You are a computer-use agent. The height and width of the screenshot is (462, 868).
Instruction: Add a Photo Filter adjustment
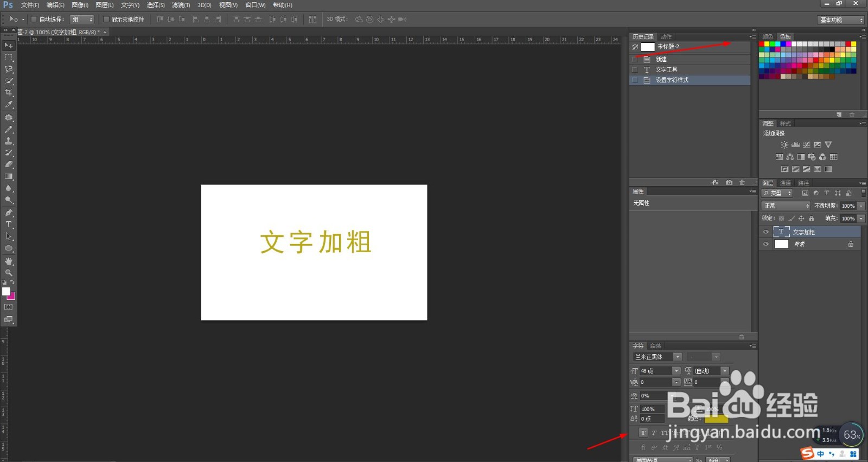point(812,157)
